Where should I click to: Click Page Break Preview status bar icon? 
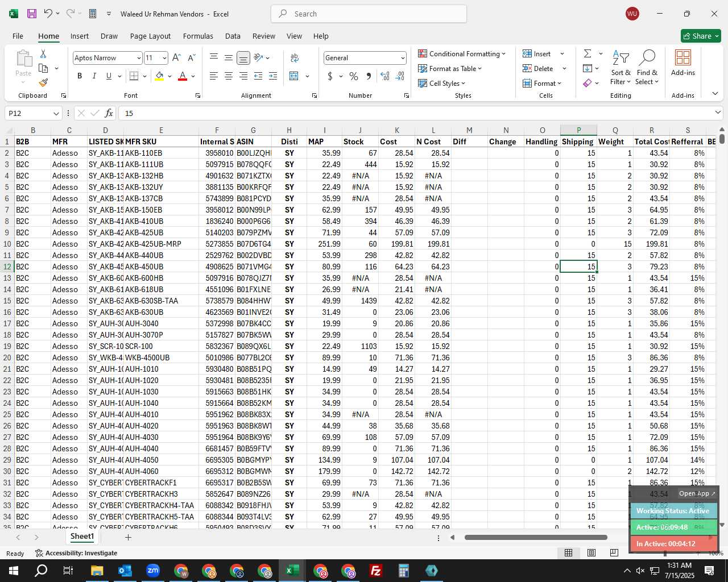tap(614, 552)
